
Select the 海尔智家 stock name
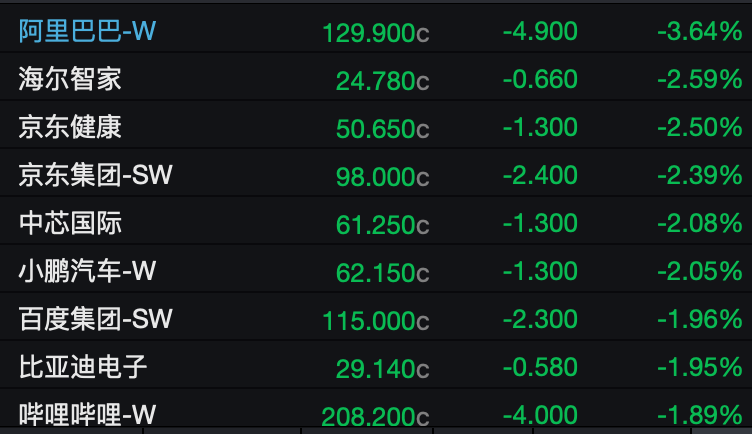[70, 79]
